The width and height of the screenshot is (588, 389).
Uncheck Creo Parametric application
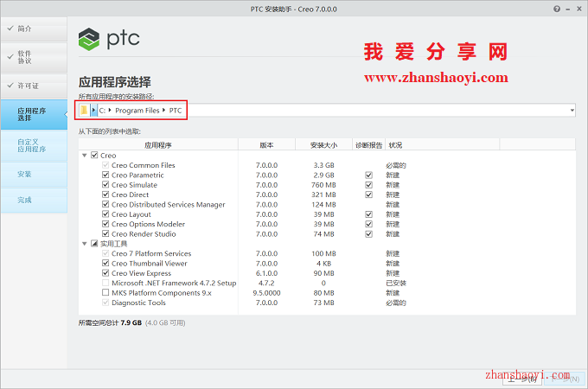[105, 175]
